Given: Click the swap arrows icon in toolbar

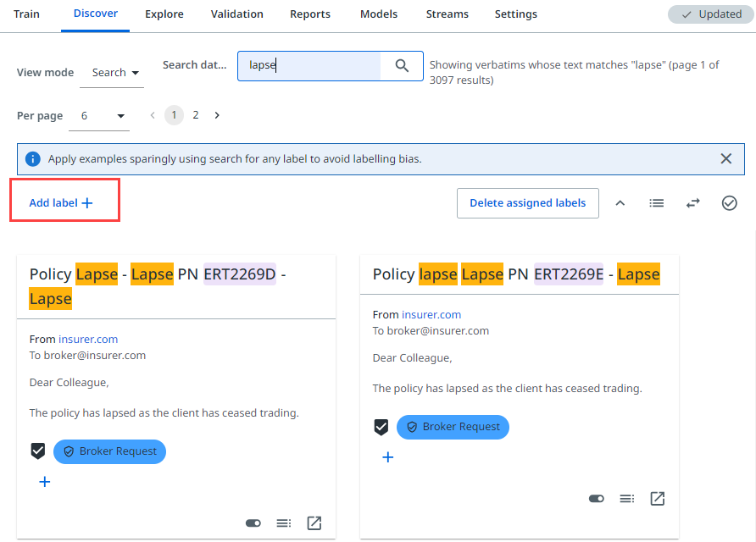Looking at the screenshot, I should coord(693,203).
